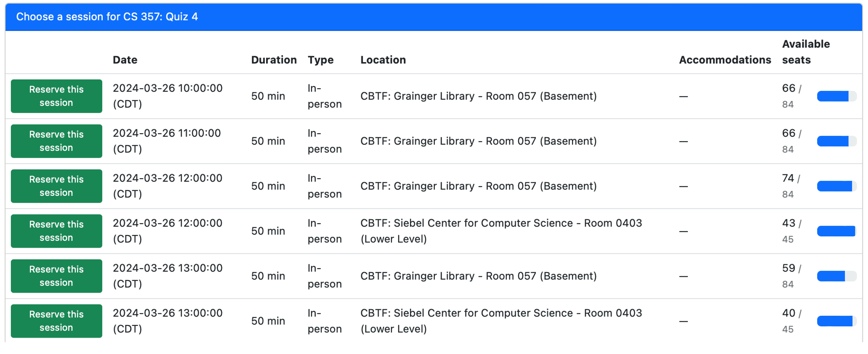Reserve the 1:00 PM Grainger Library session

tap(56, 276)
